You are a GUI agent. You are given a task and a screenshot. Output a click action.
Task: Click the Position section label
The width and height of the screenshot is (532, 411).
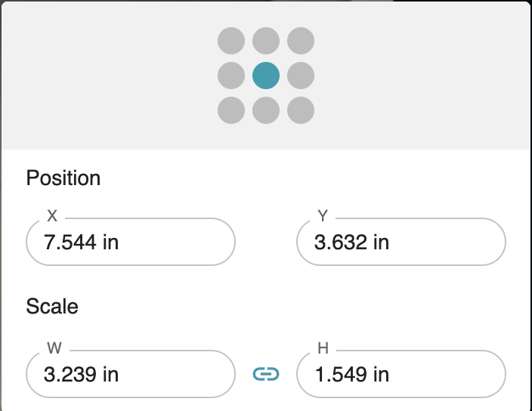(63, 178)
